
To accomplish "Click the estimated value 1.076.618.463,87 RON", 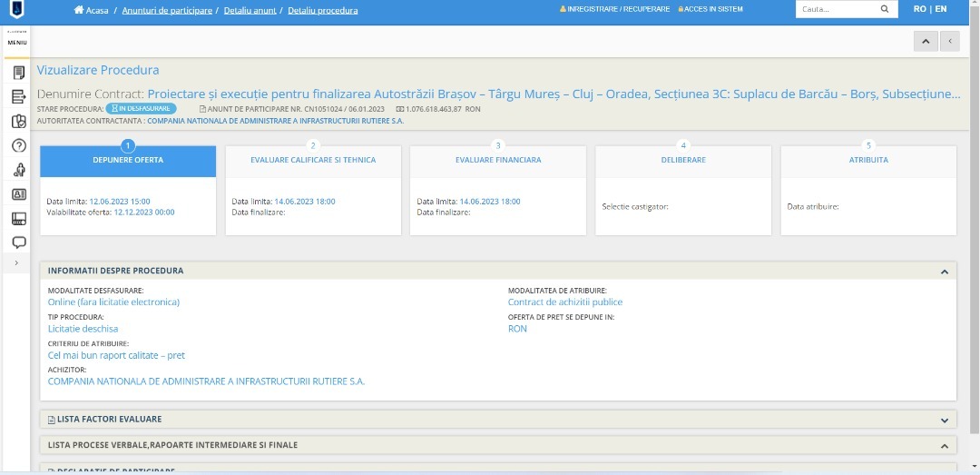I will coord(442,109).
